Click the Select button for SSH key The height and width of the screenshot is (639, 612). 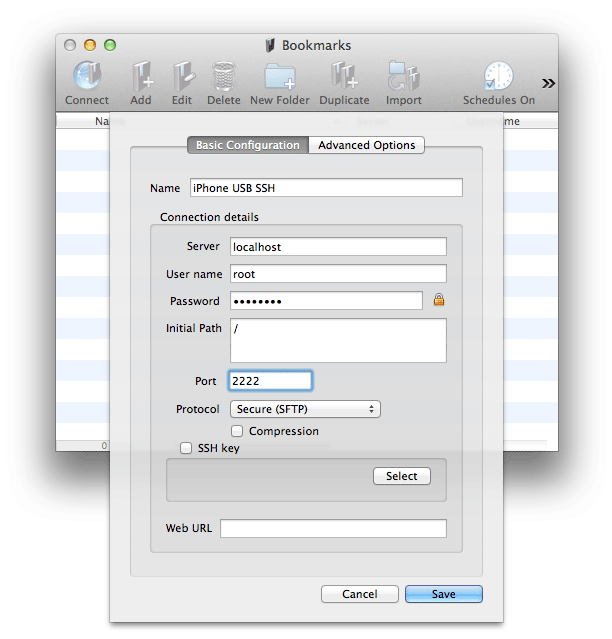click(401, 476)
